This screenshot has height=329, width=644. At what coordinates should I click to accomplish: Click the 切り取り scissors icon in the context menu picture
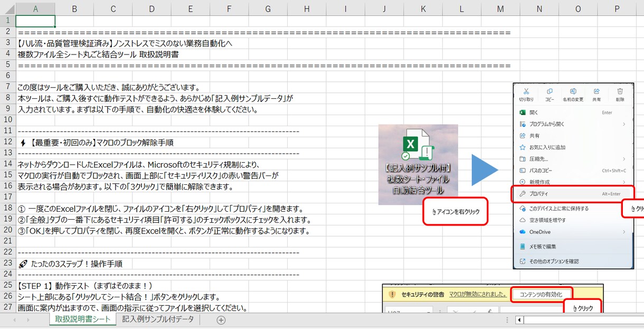click(x=526, y=91)
